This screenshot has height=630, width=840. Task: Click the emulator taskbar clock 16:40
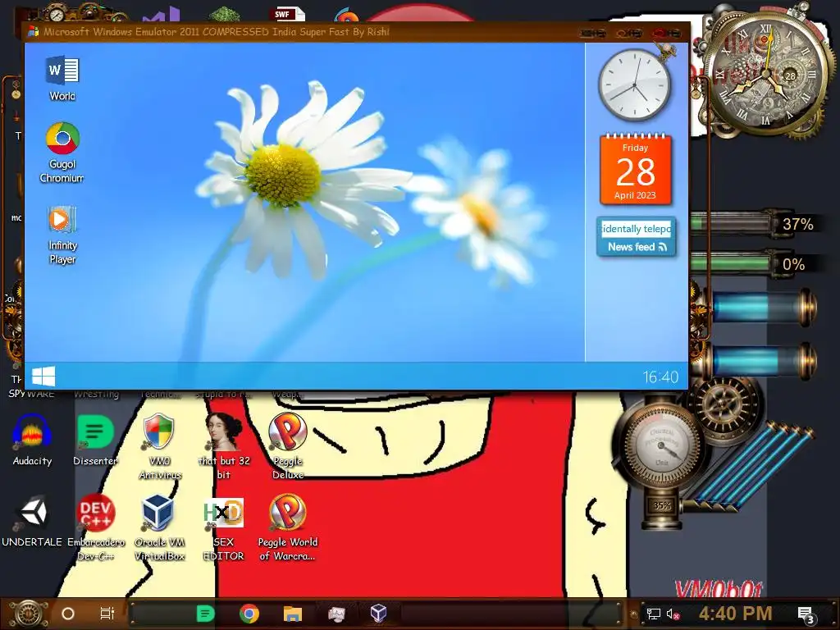click(660, 377)
